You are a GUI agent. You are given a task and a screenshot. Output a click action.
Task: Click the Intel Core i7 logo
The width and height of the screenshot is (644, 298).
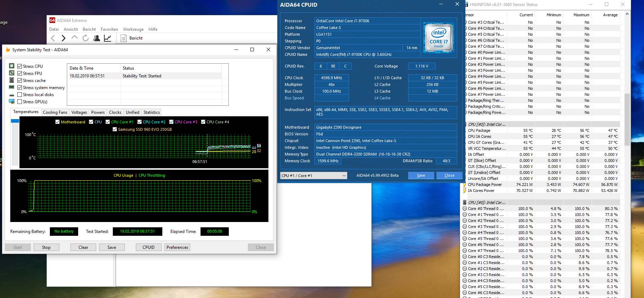point(439,38)
